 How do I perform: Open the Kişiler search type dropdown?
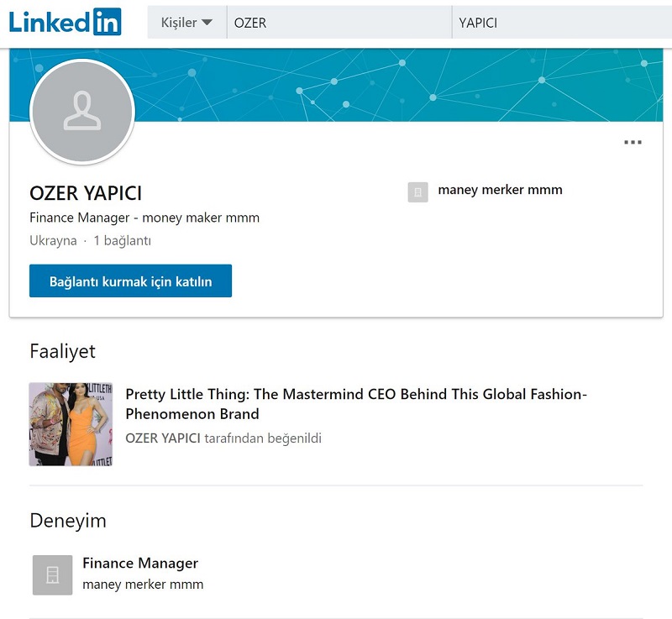coord(186,23)
